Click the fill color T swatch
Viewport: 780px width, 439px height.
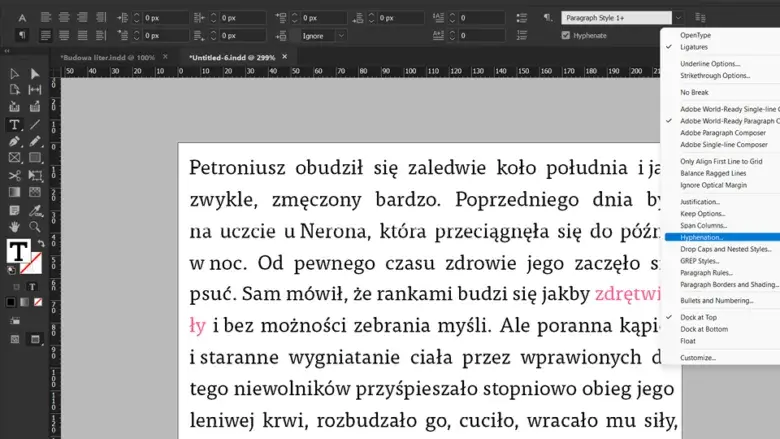tap(18, 251)
